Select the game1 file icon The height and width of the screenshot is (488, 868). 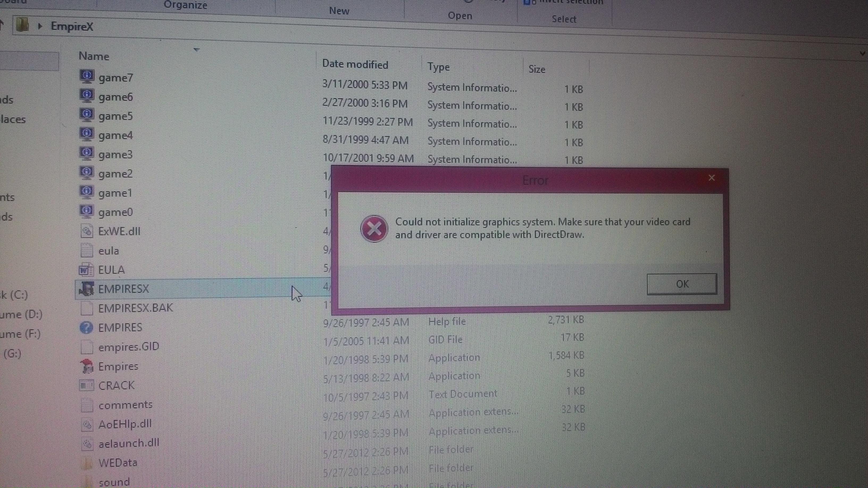coord(87,192)
